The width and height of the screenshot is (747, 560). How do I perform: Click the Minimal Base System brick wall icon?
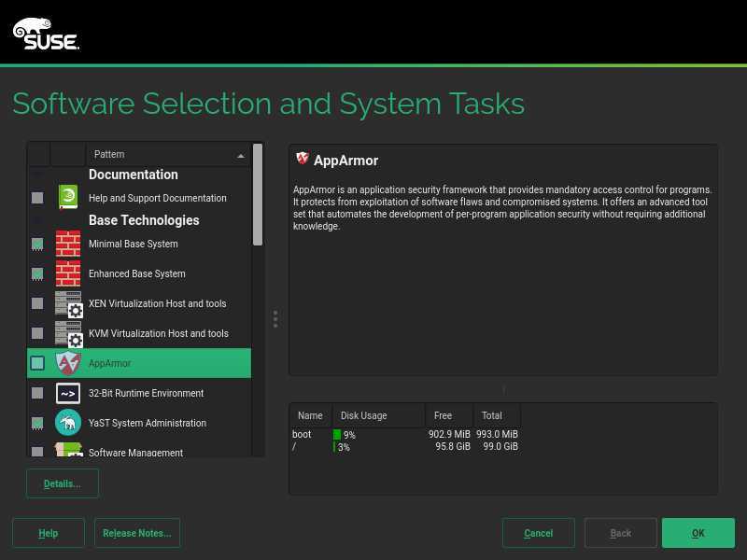click(x=68, y=244)
